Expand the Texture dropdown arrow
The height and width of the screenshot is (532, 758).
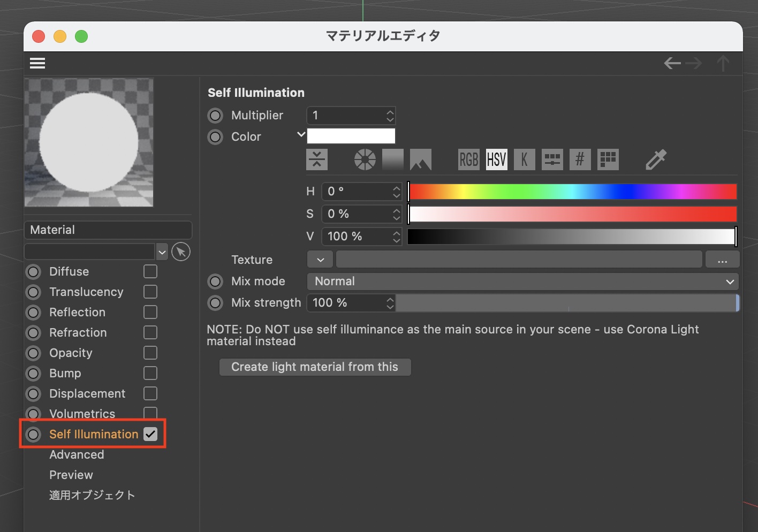(x=320, y=260)
